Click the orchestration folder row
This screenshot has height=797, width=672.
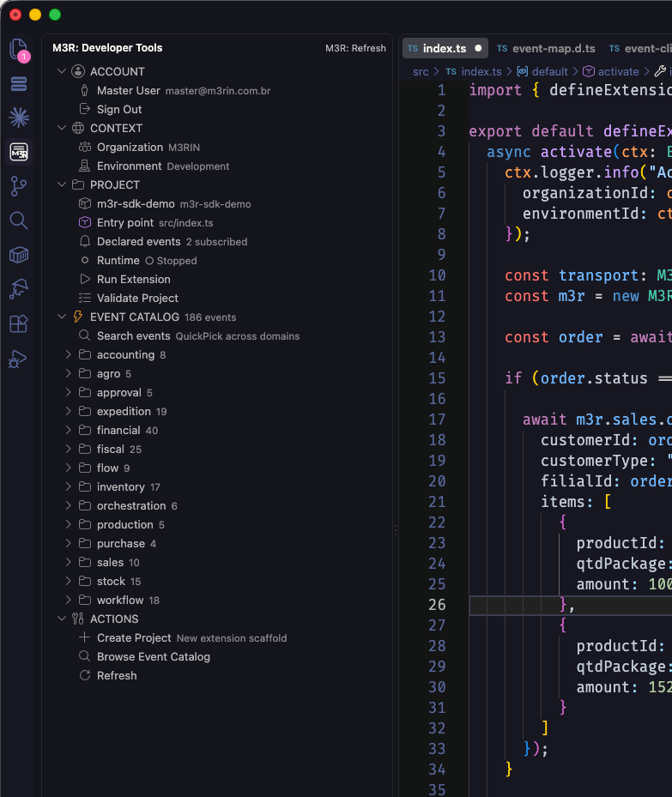pos(219,506)
